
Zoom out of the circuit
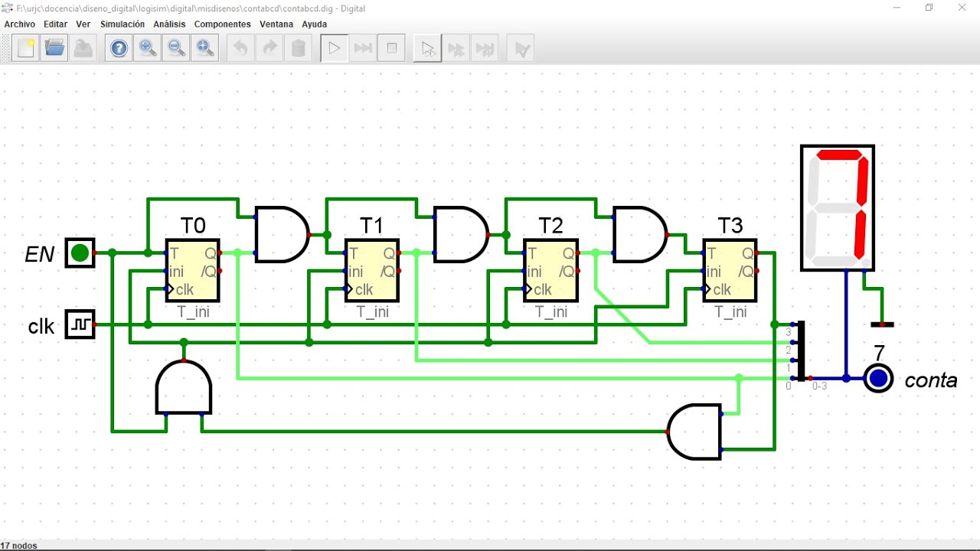click(x=176, y=48)
